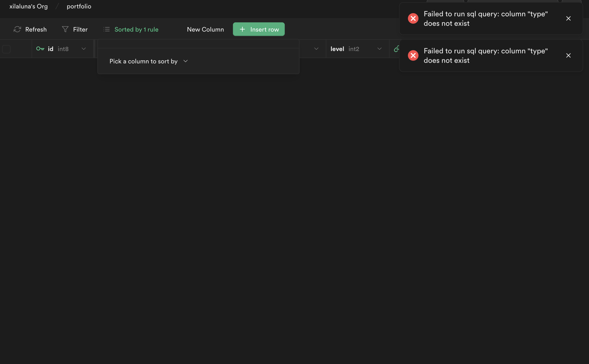Dismiss the top error notification
The height and width of the screenshot is (364, 589).
click(568, 18)
